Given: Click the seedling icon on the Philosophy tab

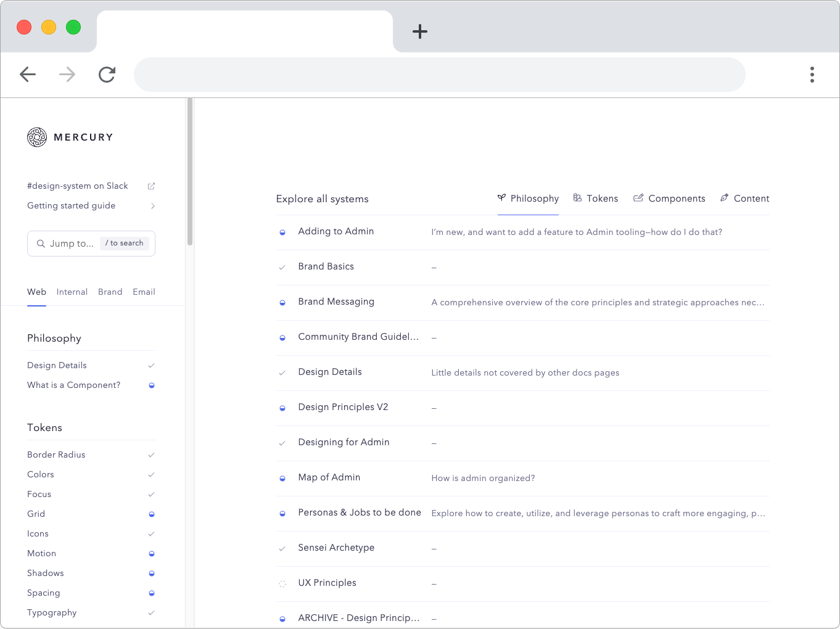Looking at the screenshot, I should click(x=501, y=198).
